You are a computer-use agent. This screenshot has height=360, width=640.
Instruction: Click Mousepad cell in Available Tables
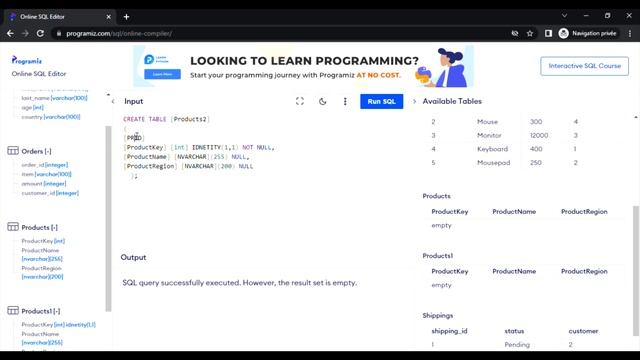pyautogui.click(x=493, y=162)
